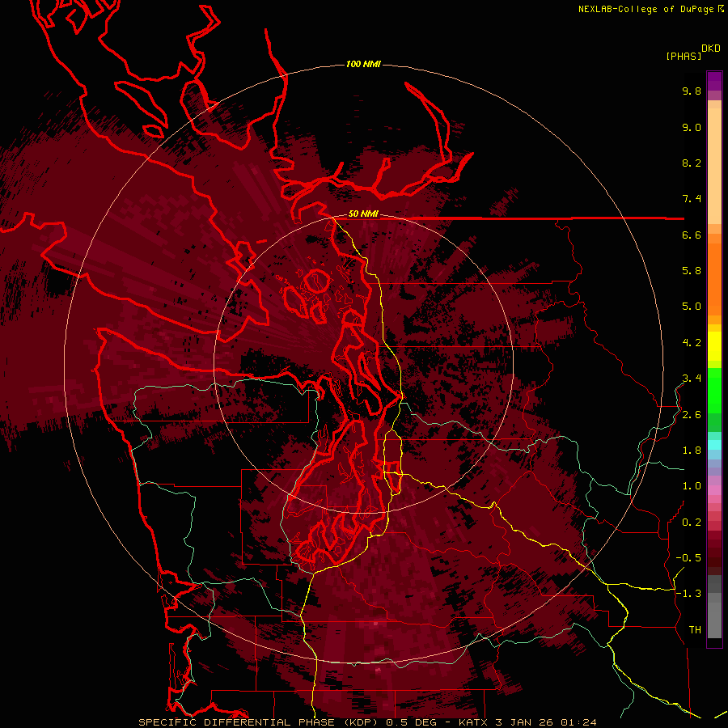
Task: Click the 1.0 scale value
Action: 692,486
